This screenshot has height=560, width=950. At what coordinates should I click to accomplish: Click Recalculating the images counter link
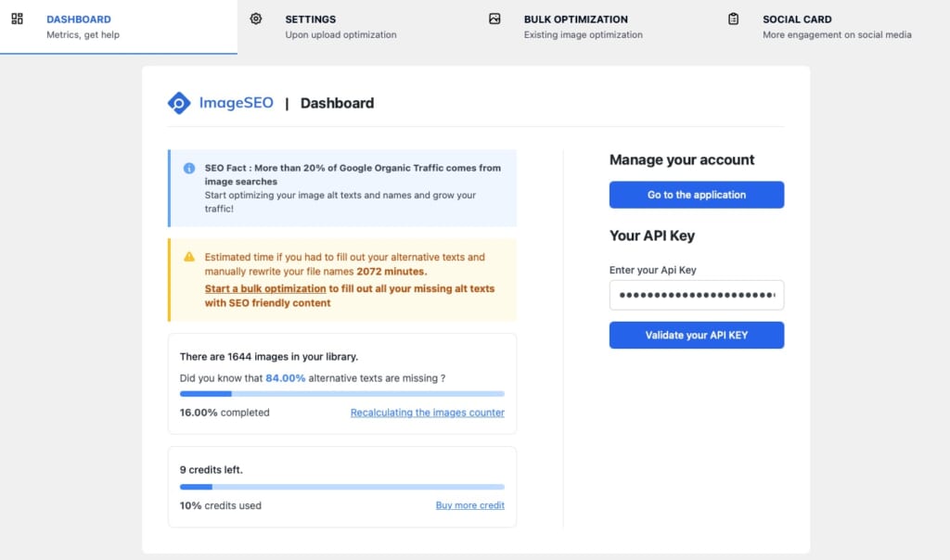tap(427, 413)
